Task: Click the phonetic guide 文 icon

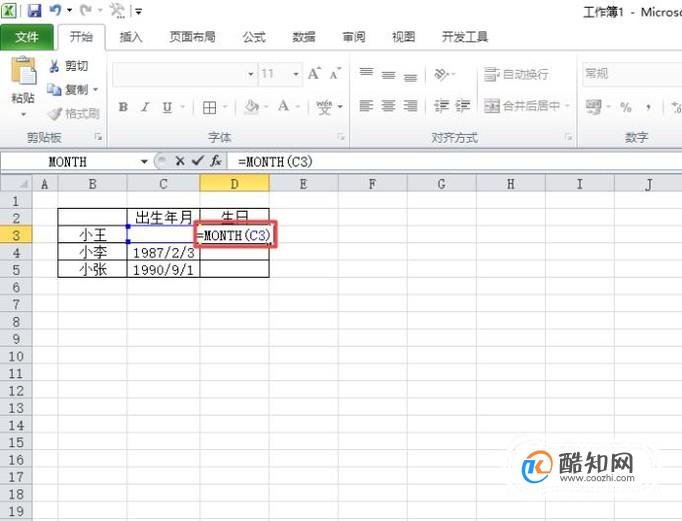Action: 324,107
